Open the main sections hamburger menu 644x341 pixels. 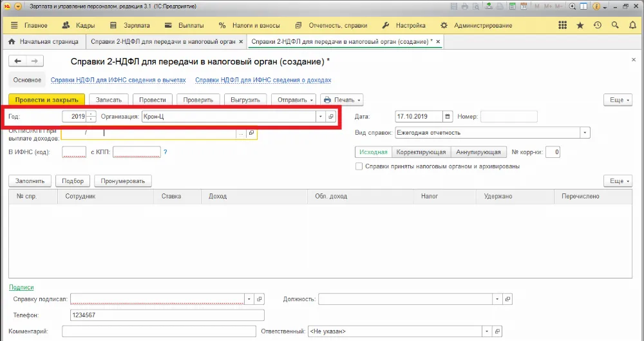point(14,26)
